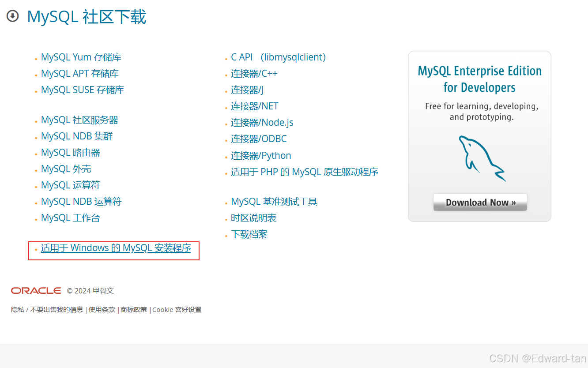Image resolution: width=588 pixels, height=368 pixels.
Task: Click the MySQL 社区下载 heading
Action: [x=87, y=17]
